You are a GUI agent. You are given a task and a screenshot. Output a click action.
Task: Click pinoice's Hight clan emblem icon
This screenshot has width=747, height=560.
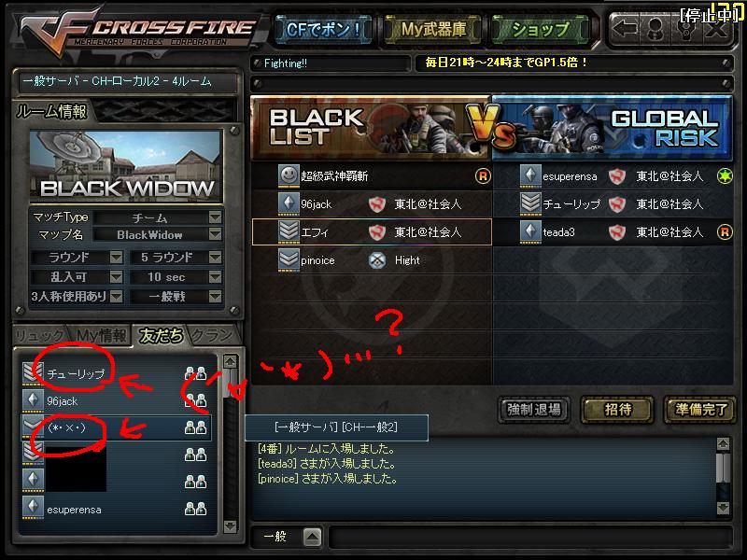[x=377, y=260]
